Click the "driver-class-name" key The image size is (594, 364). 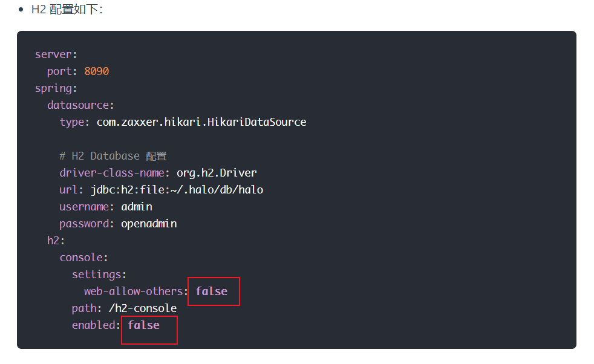(x=112, y=173)
